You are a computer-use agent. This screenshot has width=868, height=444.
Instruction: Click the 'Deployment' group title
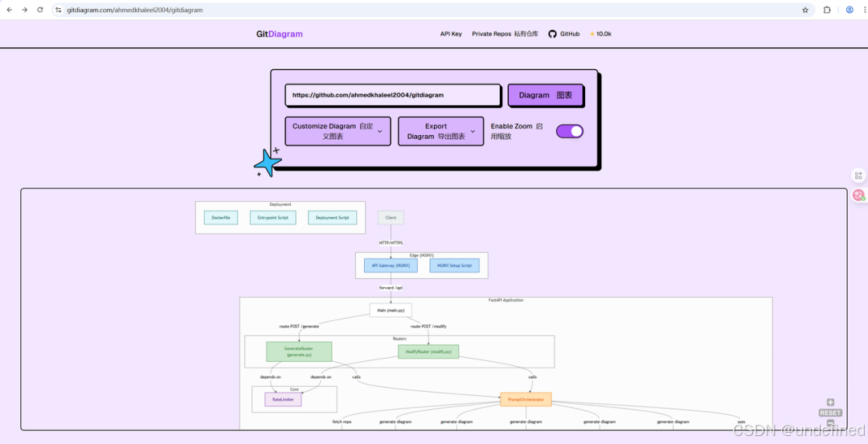point(280,204)
